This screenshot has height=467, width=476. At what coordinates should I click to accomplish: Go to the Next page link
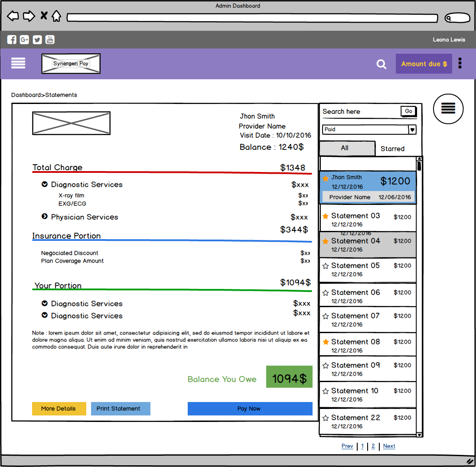tap(389, 446)
